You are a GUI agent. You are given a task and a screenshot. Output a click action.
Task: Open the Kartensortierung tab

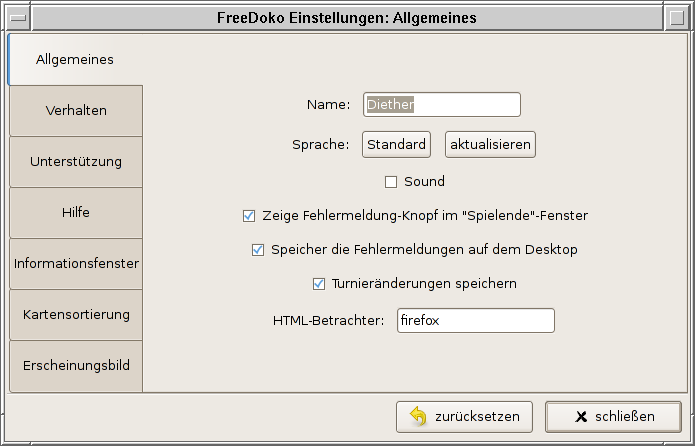pyautogui.click(x=76, y=315)
